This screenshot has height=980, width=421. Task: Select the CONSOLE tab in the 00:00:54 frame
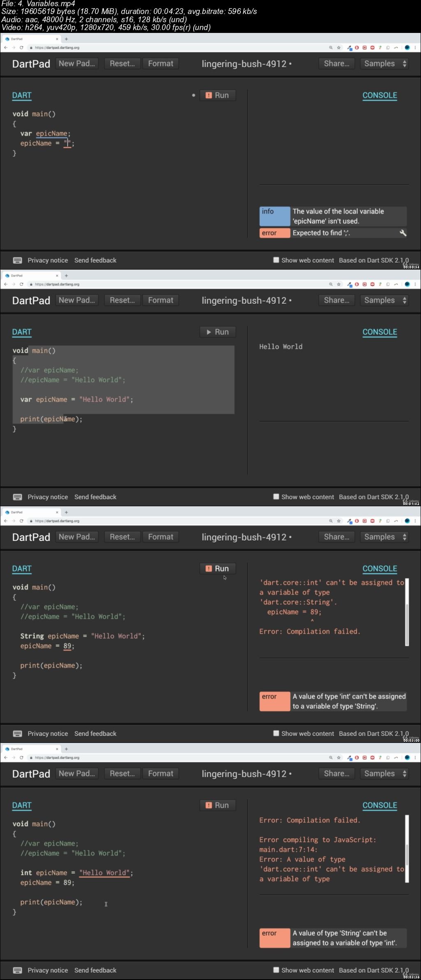(x=380, y=95)
